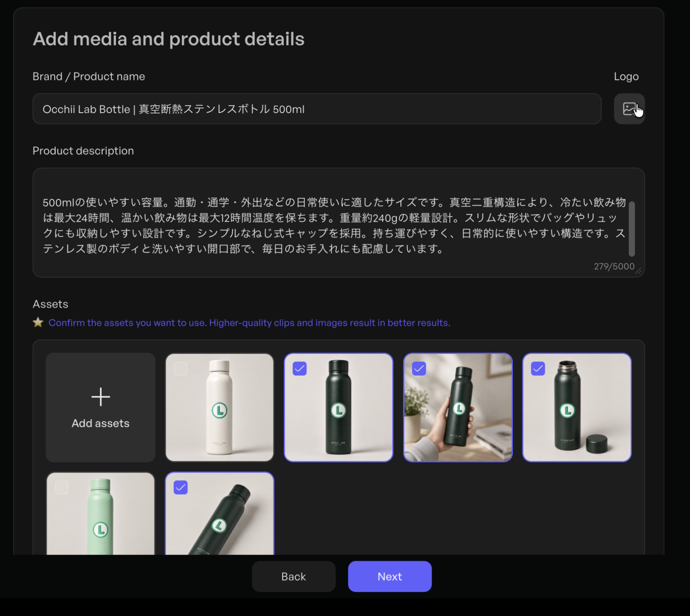Select dark bottle standing thumbnail
Viewport: 690px width, 616px height.
338,407
